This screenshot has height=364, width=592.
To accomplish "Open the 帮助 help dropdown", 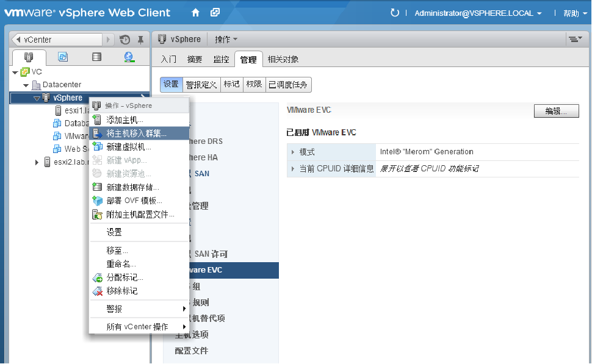I will coord(575,13).
